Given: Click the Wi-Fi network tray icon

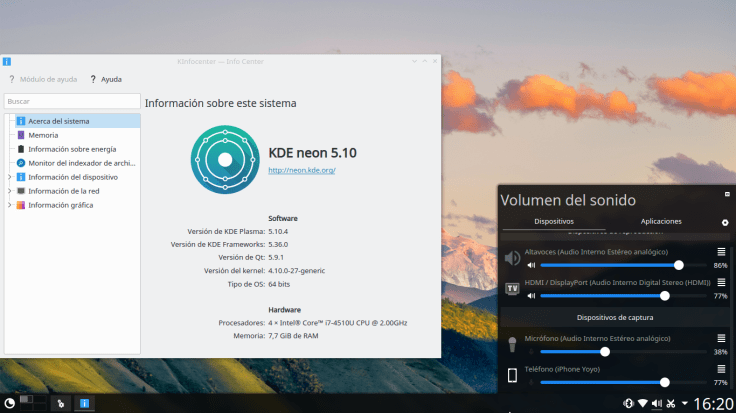Looking at the screenshot, I should coord(643,403).
